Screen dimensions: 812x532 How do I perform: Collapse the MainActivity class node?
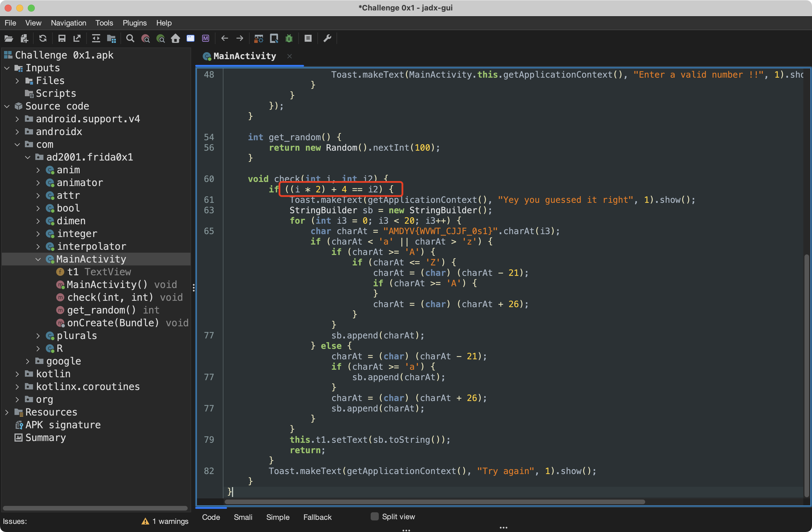38,259
